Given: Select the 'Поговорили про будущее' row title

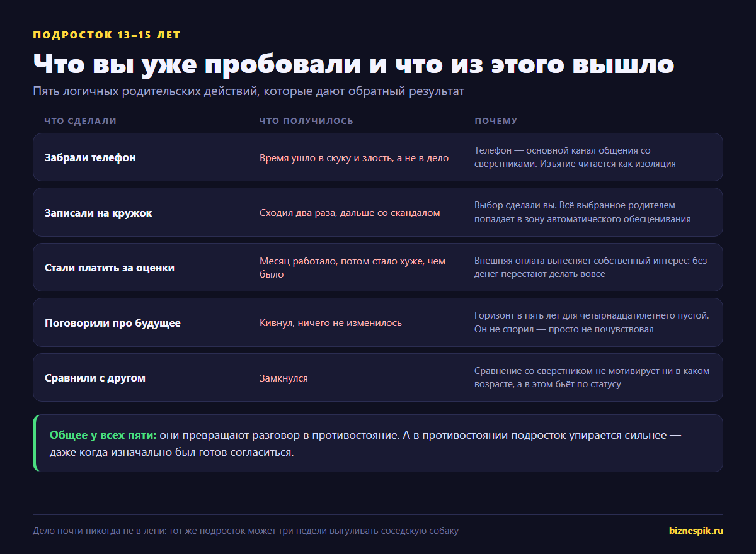Looking at the screenshot, I should [113, 323].
